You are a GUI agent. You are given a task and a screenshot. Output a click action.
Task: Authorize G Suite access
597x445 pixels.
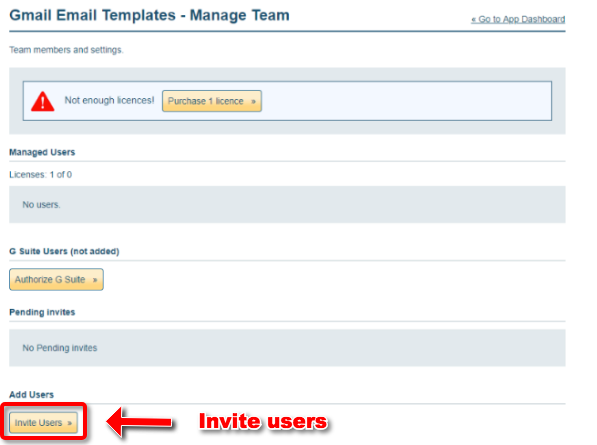pyautogui.click(x=56, y=279)
